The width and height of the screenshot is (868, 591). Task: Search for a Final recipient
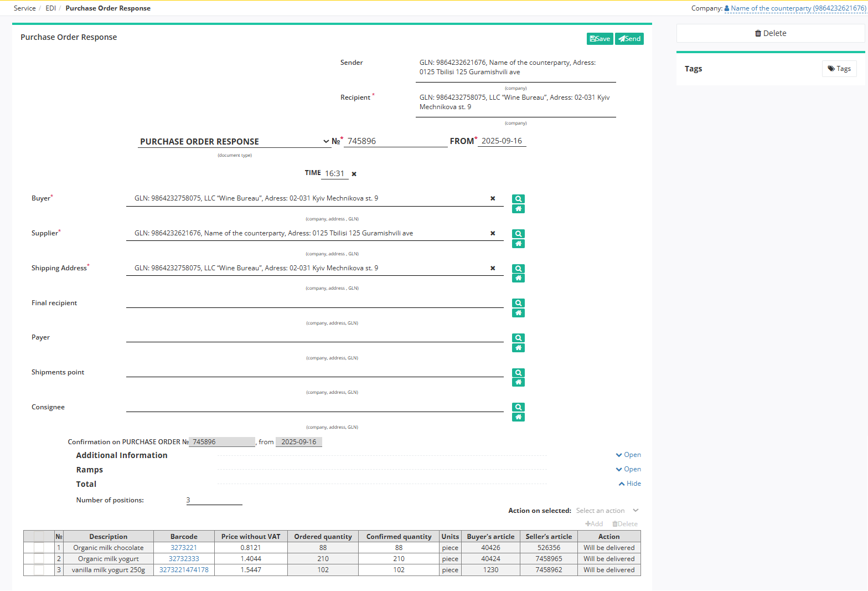coord(518,303)
